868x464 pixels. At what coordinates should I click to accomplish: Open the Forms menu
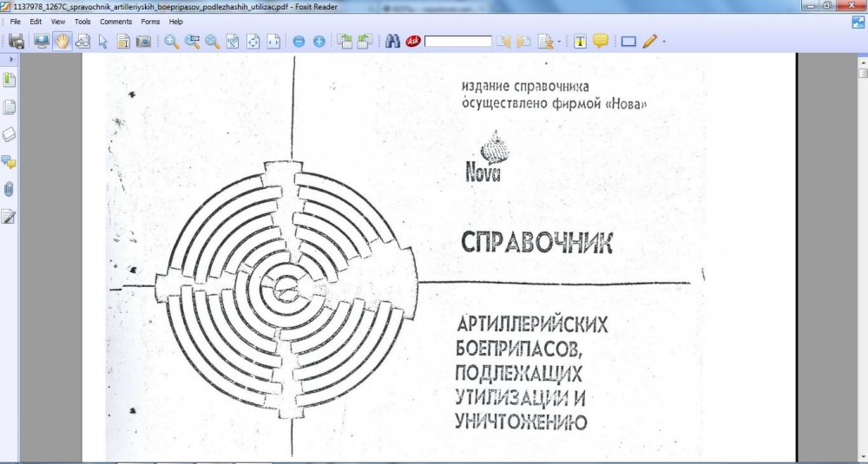point(150,22)
